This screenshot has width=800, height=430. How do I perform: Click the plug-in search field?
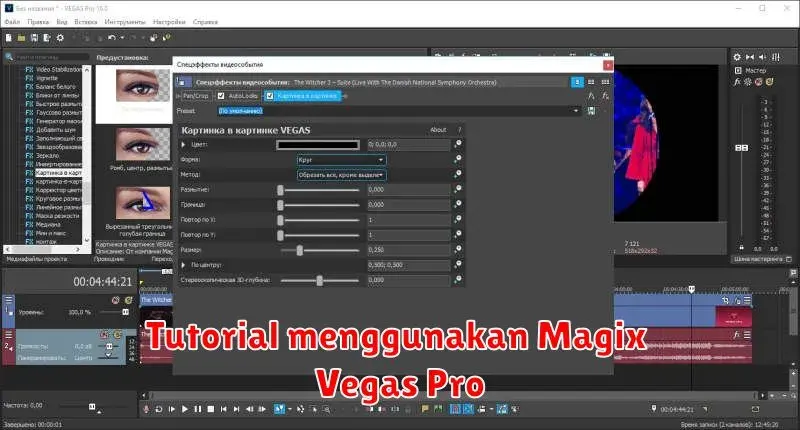coord(52,57)
